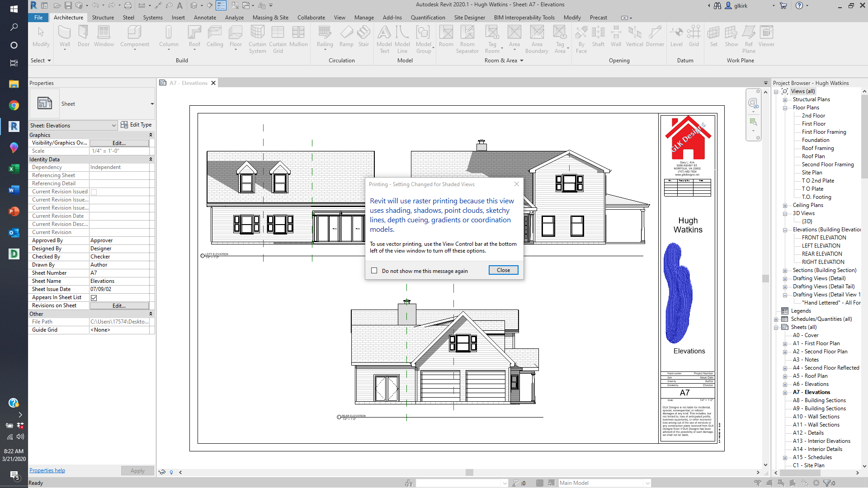
Task: Click the Close button in dialog
Action: pos(503,270)
